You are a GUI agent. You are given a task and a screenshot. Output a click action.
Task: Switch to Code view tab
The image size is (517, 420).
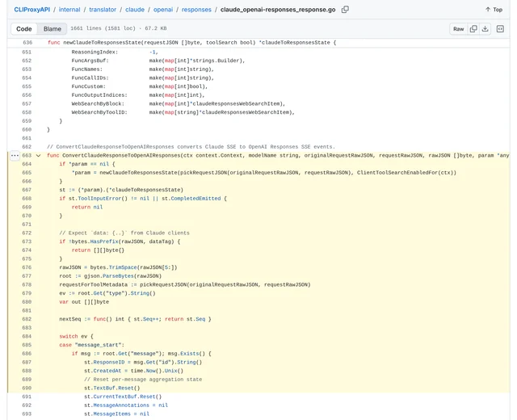[24, 29]
